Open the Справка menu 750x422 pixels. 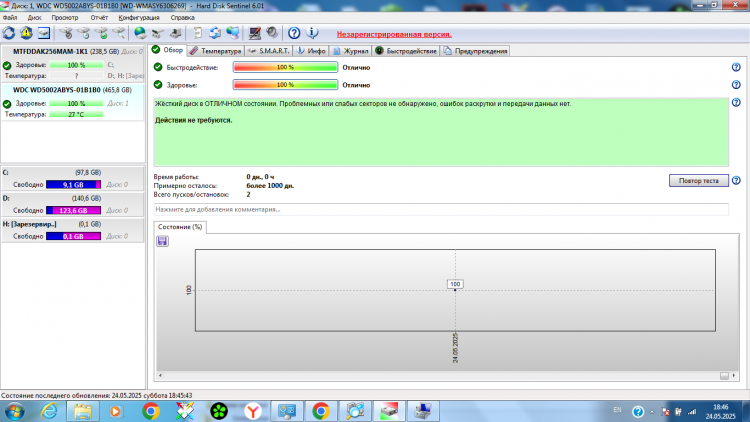183,18
